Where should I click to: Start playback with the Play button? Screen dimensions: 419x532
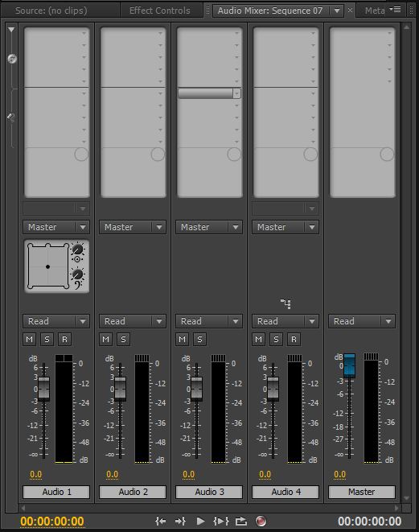(200, 521)
